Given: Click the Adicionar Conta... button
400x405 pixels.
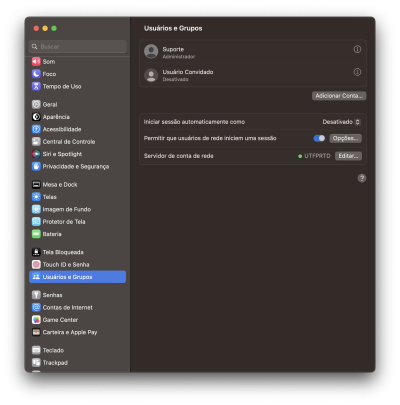Looking at the screenshot, I should coord(339,96).
